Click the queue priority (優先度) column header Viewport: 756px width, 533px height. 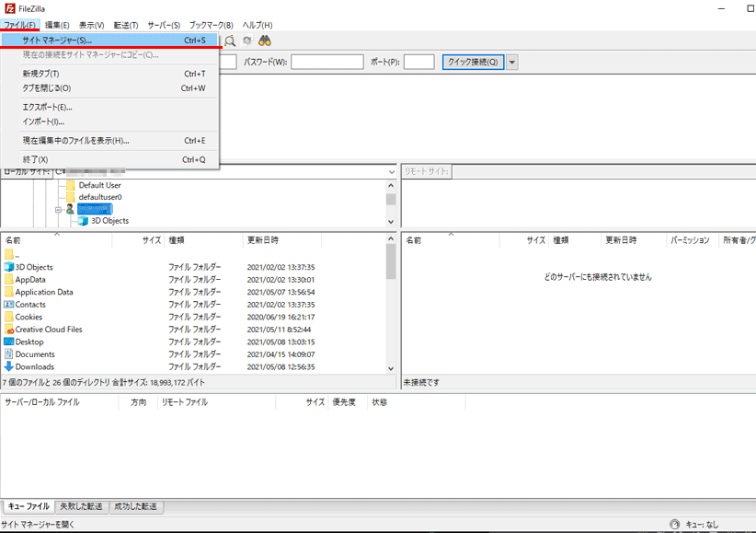pos(348,402)
